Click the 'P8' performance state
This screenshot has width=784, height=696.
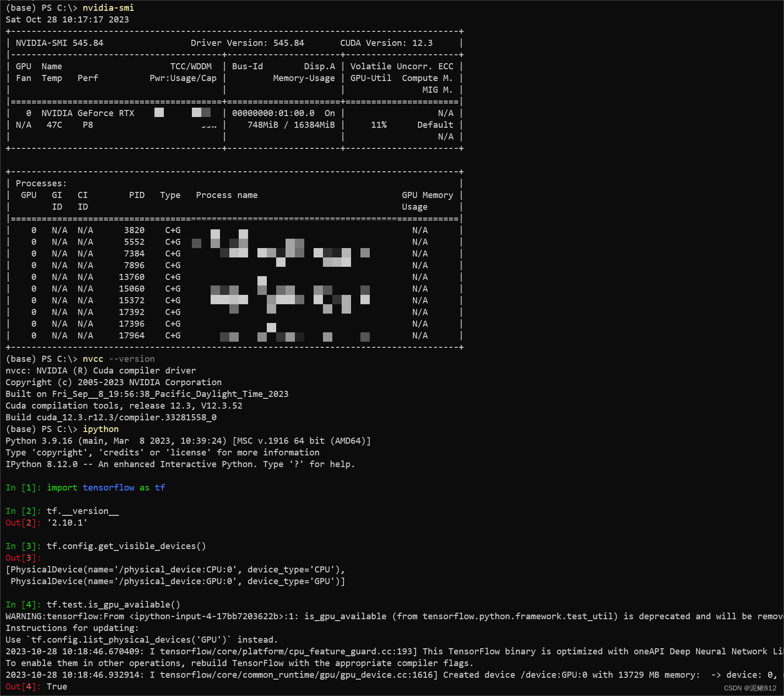coord(88,125)
